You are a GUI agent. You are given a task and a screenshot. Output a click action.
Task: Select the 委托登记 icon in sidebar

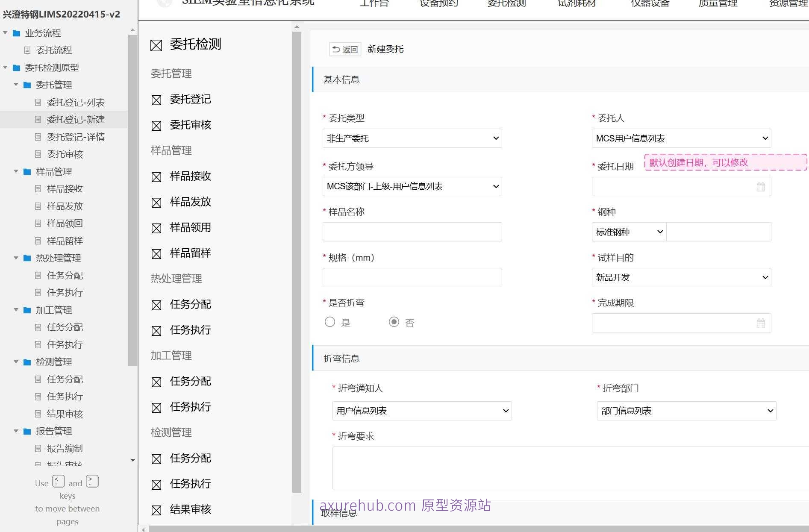pyautogui.click(x=156, y=100)
